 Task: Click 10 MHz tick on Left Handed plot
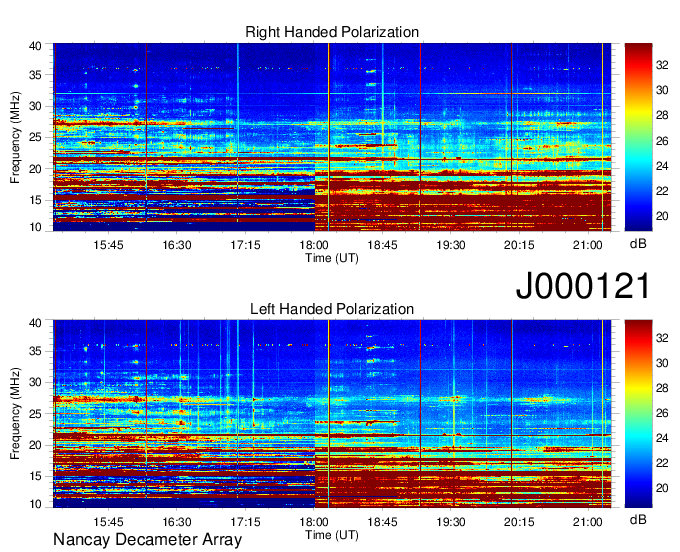click(x=35, y=504)
